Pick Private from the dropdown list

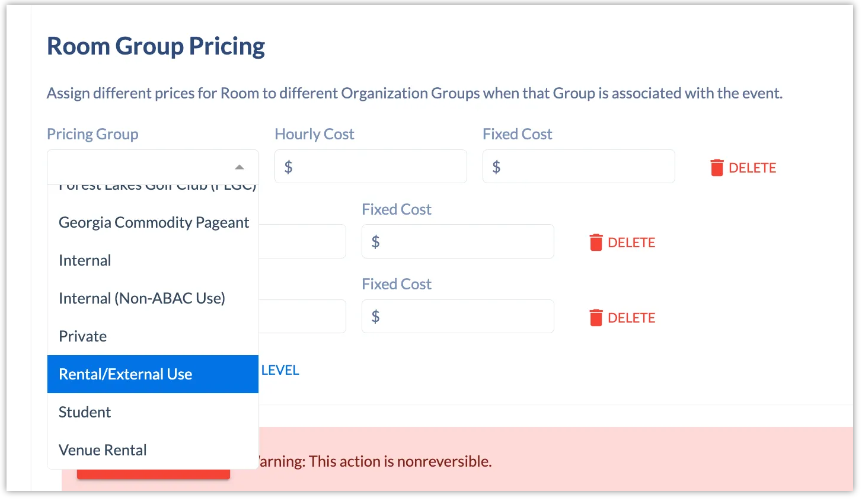(x=83, y=336)
